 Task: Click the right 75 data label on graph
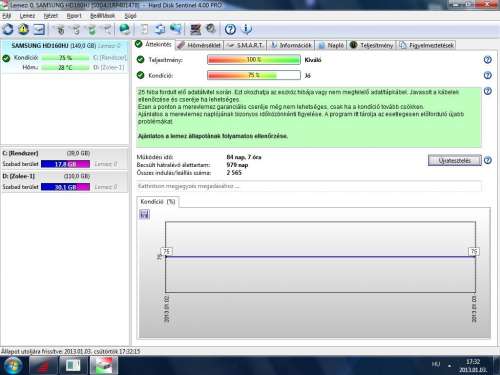point(474,251)
